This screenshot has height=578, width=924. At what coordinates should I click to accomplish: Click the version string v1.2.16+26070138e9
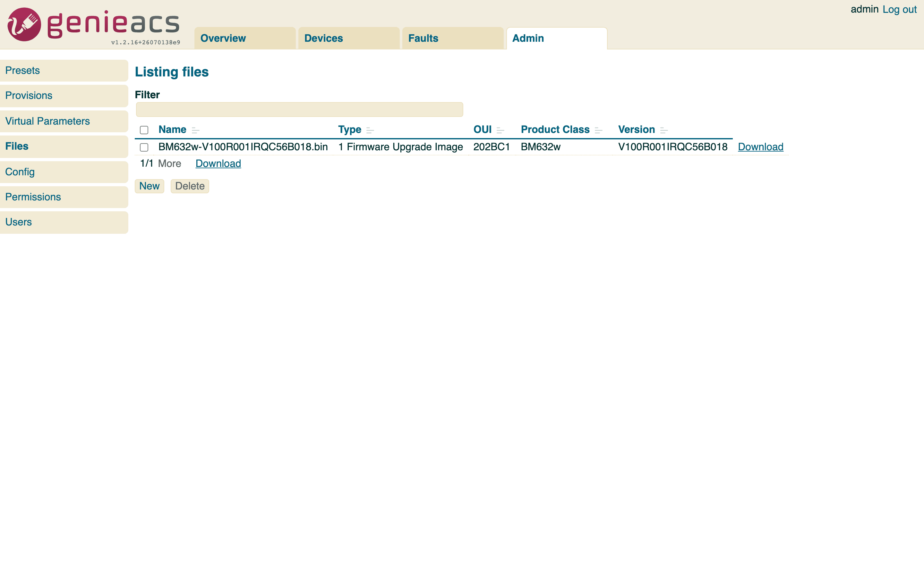click(x=145, y=42)
